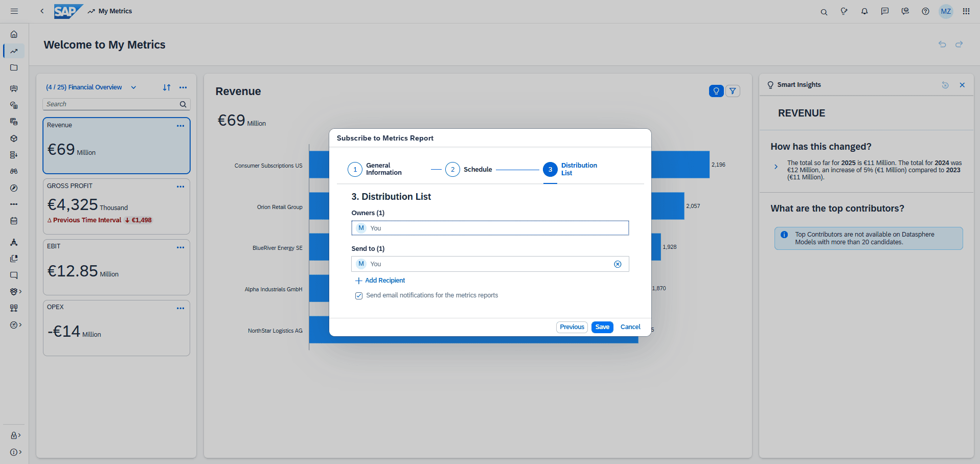Screen dimensions: 980x464
Task: Go to General Information step
Action: pyautogui.click(x=355, y=169)
